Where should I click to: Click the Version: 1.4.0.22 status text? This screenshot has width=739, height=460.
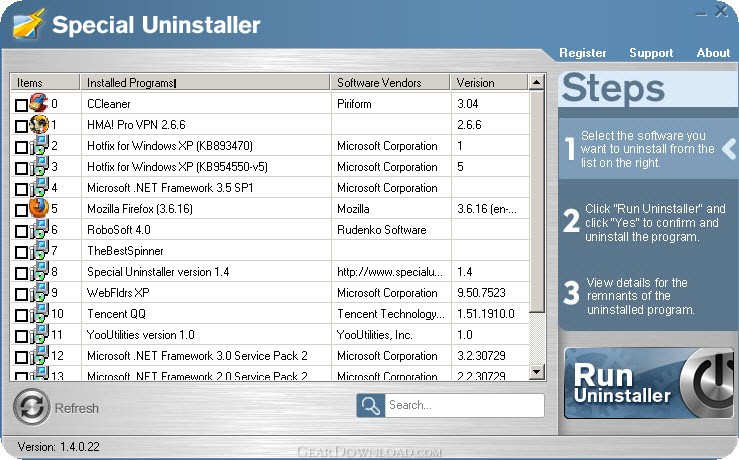click(58, 446)
